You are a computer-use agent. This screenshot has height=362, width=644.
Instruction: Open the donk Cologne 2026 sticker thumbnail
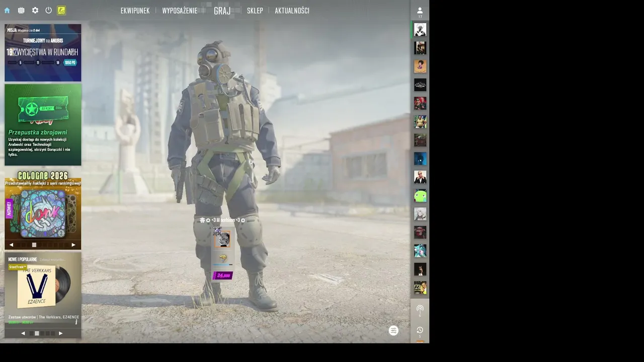(43, 213)
